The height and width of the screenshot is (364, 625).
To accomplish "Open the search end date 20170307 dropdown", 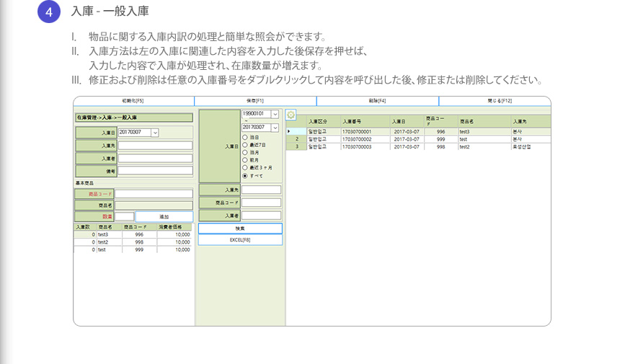I will pyautogui.click(x=275, y=128).
